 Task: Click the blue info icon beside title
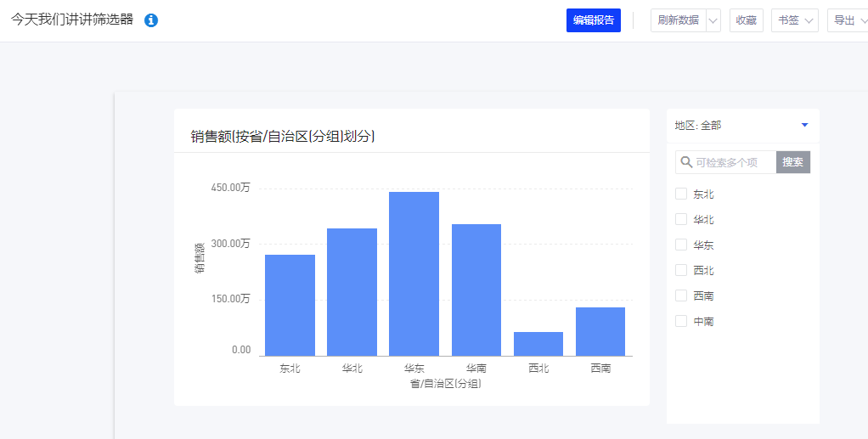[x=151, y=20]
